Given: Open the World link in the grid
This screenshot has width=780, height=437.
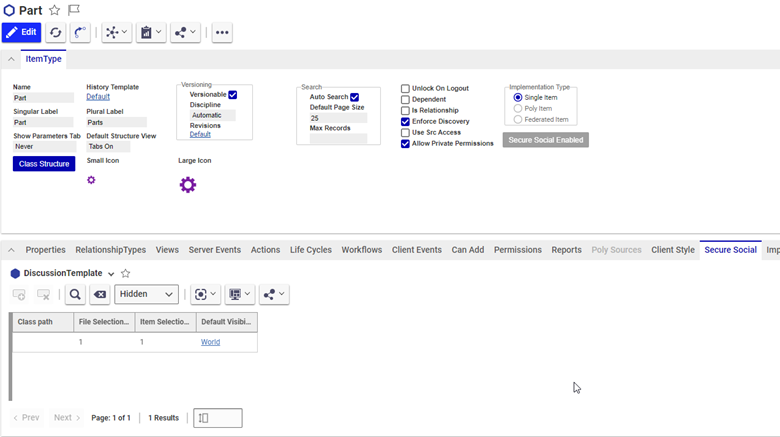Looking at the screenshot, I should [210, 342].
